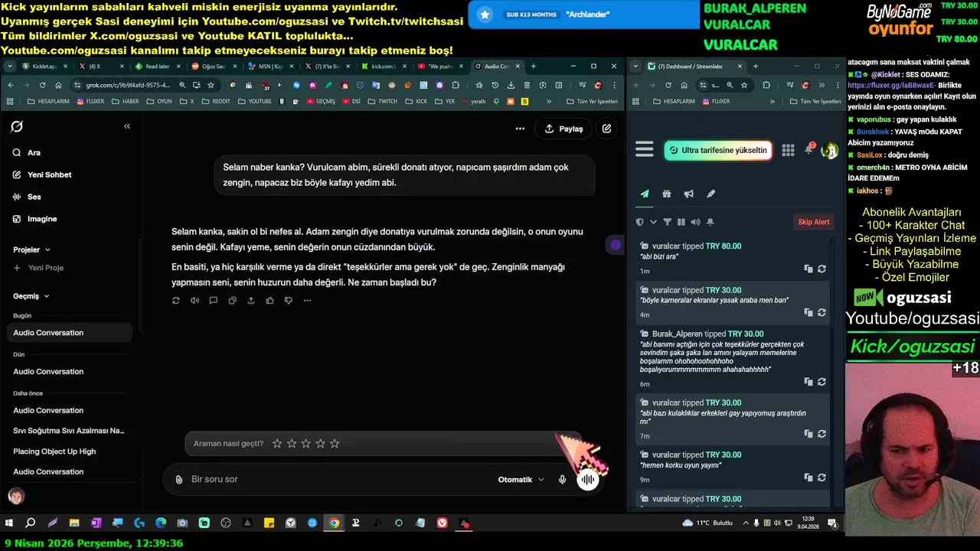
Task: Open the Ara search item in Grok
Action: click(27, 152)
